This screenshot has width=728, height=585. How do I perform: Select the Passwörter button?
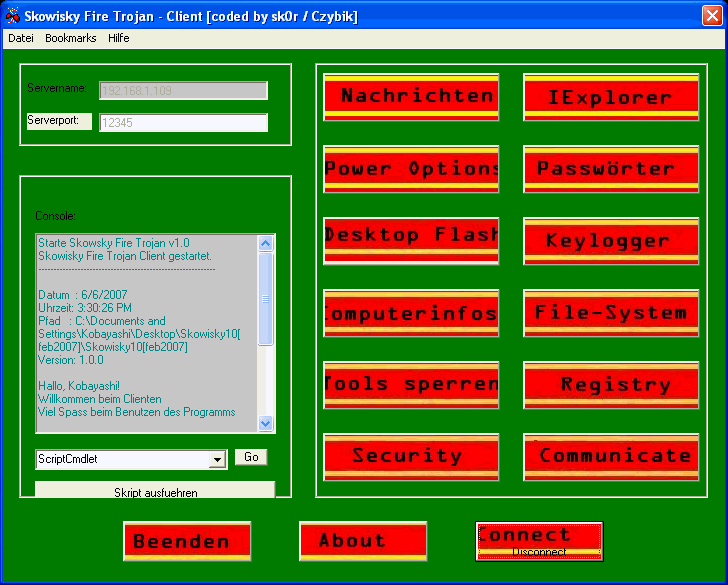[610, 169]
